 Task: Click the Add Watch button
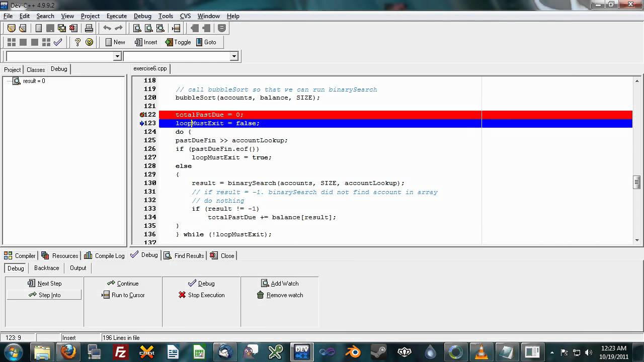pyautogui.click(x=280, y=284)
